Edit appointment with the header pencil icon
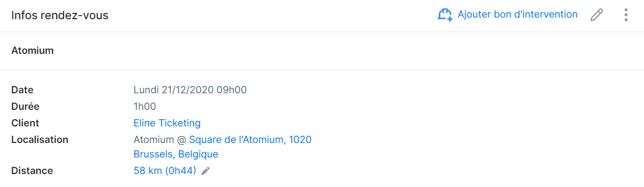The image size is (644, 187). click(x=597, y=15)
